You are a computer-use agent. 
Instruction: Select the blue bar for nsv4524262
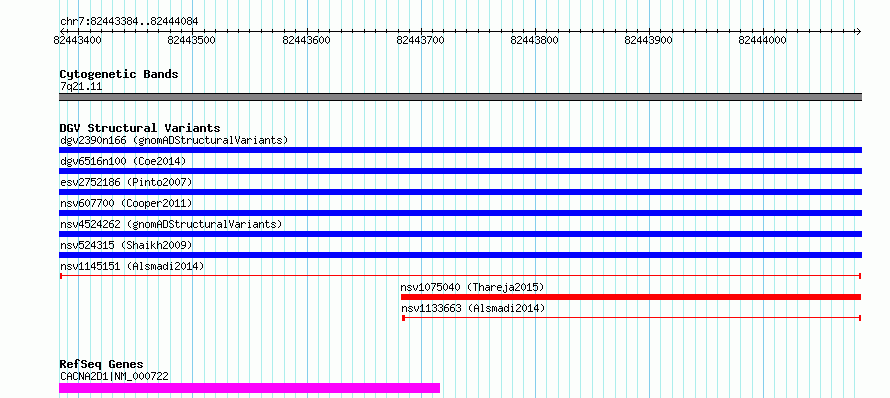pos(460,234)
